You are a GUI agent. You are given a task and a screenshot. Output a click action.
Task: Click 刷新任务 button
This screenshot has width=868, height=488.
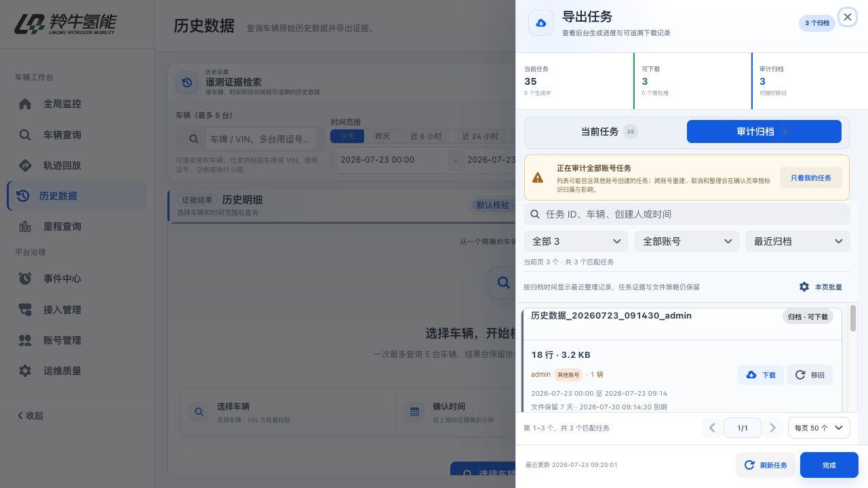pos(766,465)
